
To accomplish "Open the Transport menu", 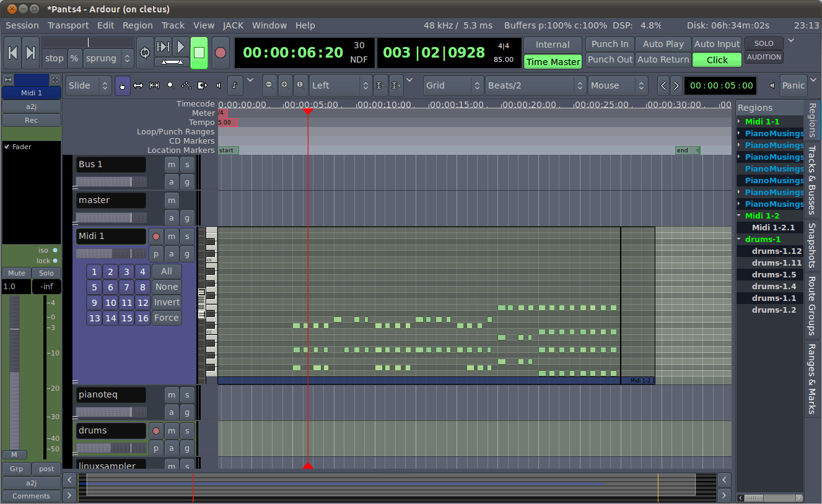I will tap(68, 25).
